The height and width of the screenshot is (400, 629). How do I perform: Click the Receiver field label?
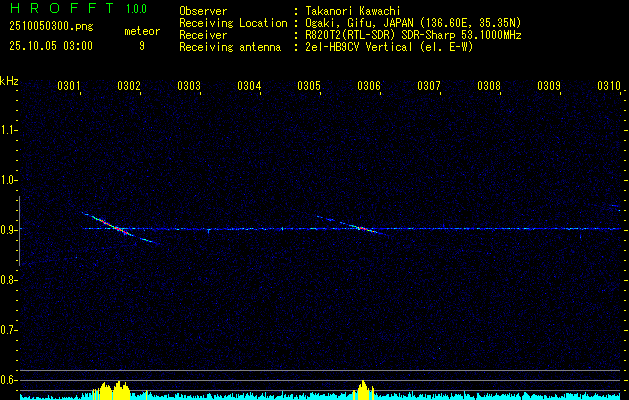(x=203, y=35)
